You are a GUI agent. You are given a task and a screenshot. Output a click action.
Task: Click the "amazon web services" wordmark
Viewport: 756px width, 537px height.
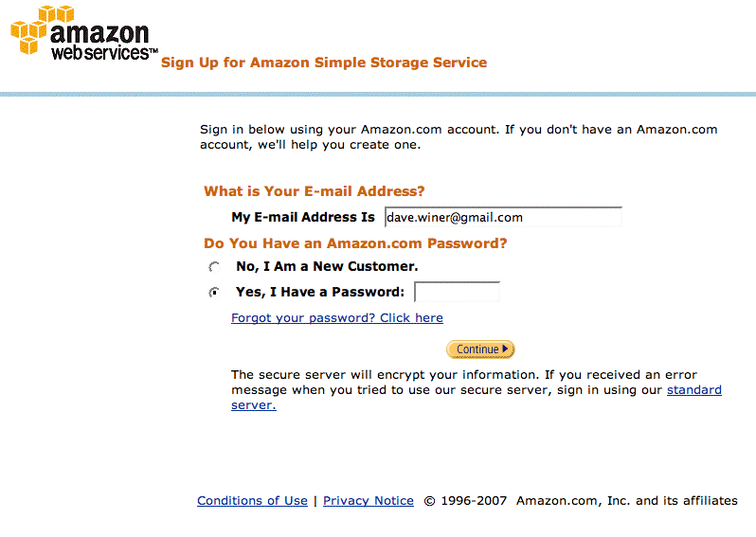click(x=101, y=44)
